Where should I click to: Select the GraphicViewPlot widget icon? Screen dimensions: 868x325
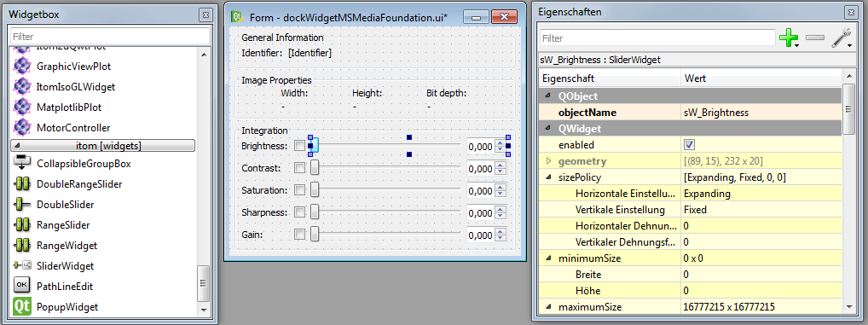click(x=21, y=66)
